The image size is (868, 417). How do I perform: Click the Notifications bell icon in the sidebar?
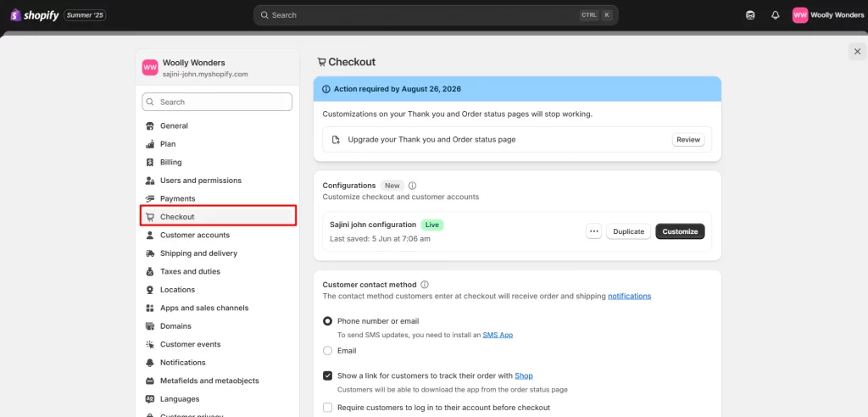click(x=149, y=363)
